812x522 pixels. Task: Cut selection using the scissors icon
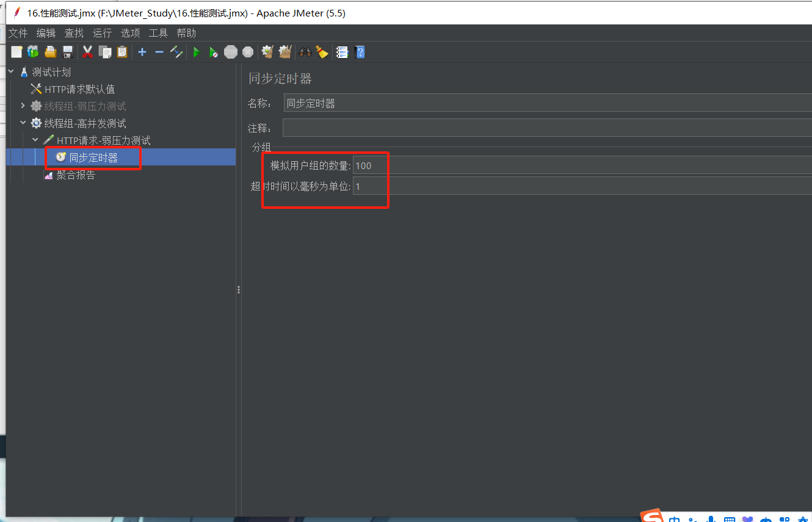(x=88, y=53)
